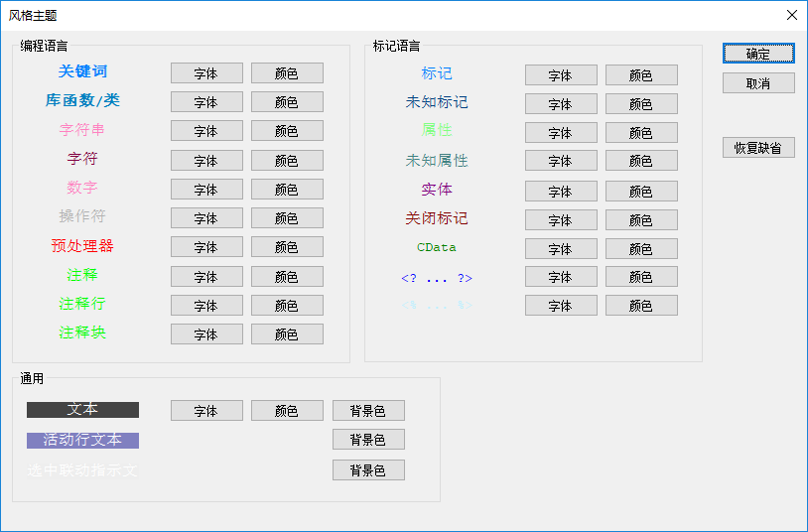Click 字体 beside 字符 row
Viewport: 808px width, 532px height.
[x=206, y=161]
